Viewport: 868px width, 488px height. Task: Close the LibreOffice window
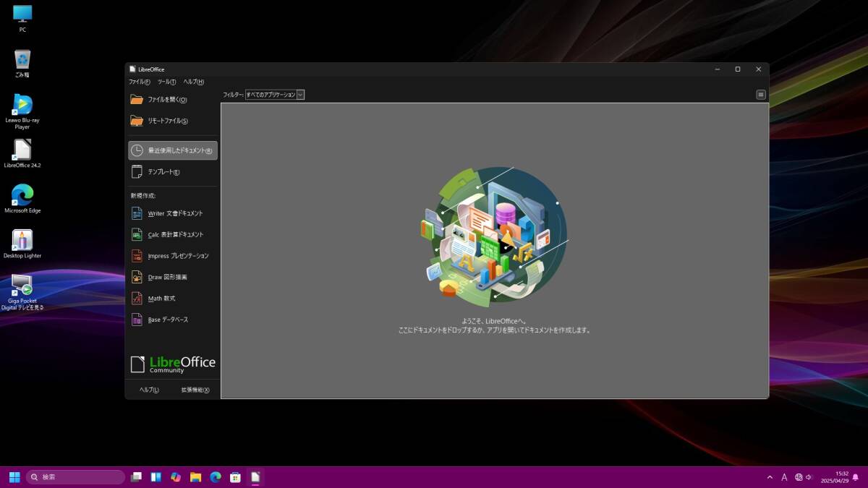(758, 69)
